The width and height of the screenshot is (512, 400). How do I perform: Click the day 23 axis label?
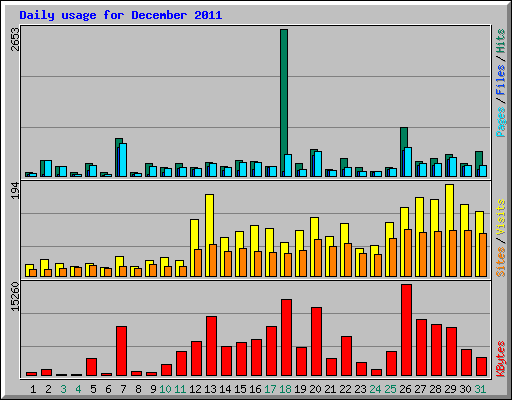[360, 389]
